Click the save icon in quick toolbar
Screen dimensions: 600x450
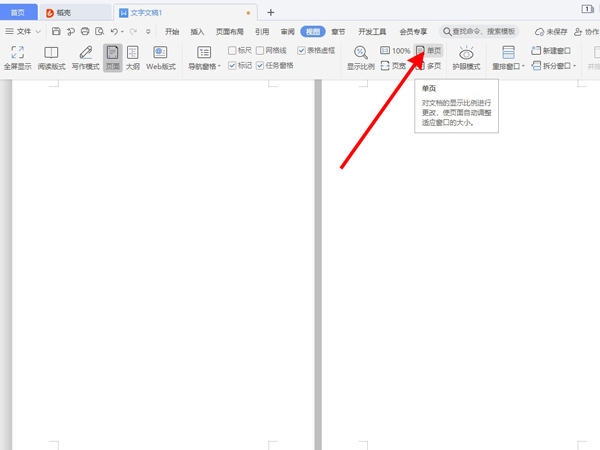pyautogui.click(x=57, y=32)
